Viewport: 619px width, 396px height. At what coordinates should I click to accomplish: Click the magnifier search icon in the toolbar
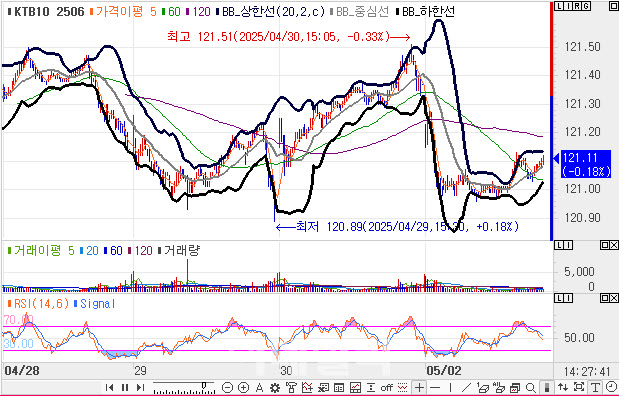pos(531,388)
